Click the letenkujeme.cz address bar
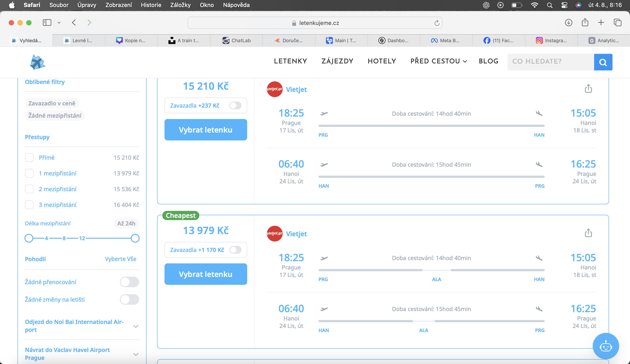Image resolution: width=630 pixels, height=364 pixels. click(x=315, y=23)
